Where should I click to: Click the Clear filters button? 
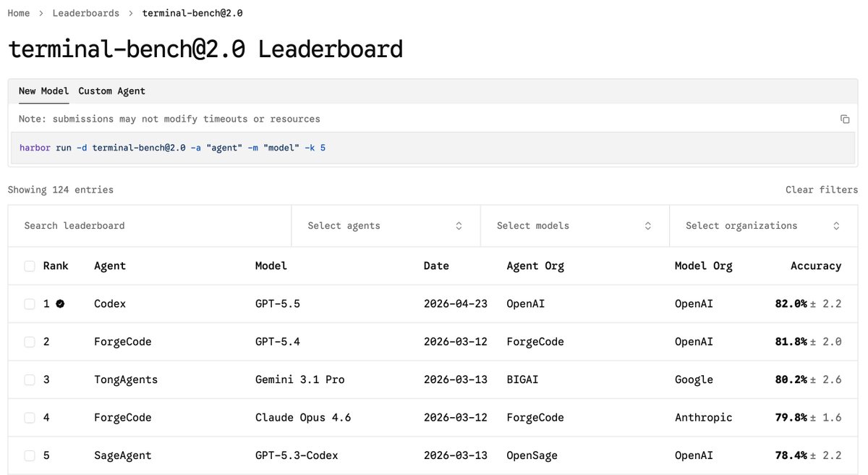822,190
